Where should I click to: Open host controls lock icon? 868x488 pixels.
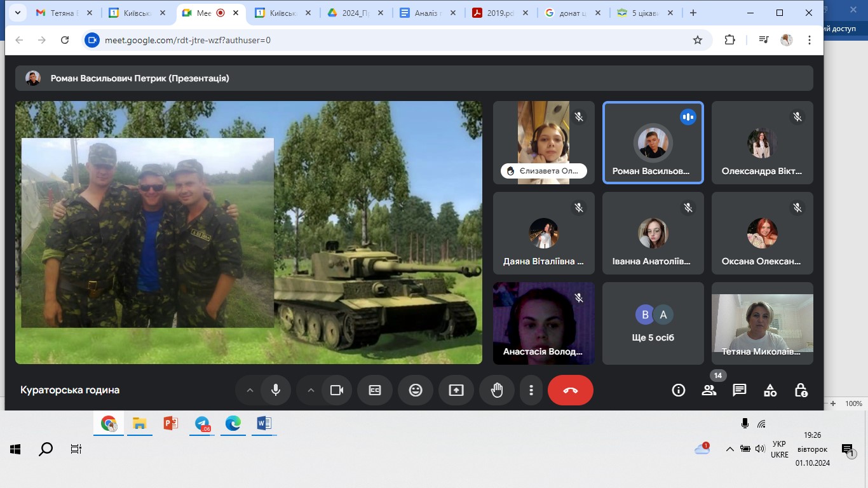click(801, 390)
